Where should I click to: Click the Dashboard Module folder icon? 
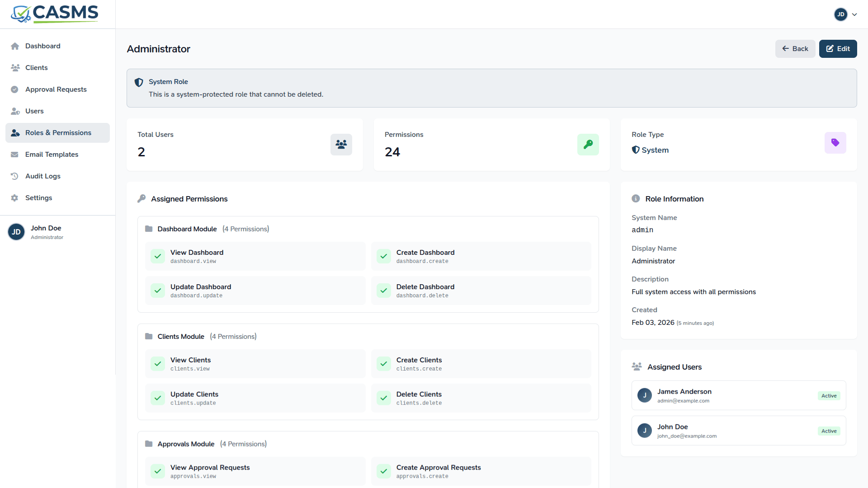coord(149,229)
